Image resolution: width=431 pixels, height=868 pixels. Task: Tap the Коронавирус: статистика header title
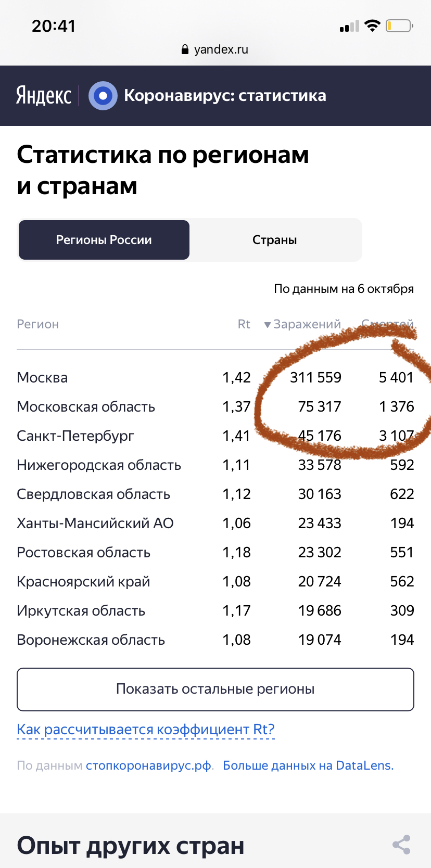tap(225, 96)
